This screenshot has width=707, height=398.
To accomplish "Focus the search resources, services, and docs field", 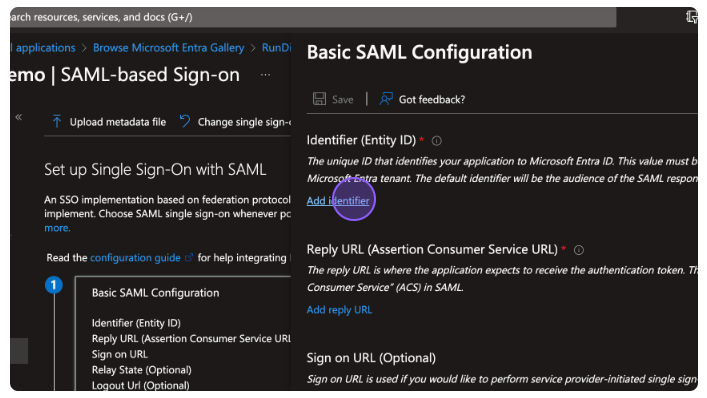I will coord(313,17).
